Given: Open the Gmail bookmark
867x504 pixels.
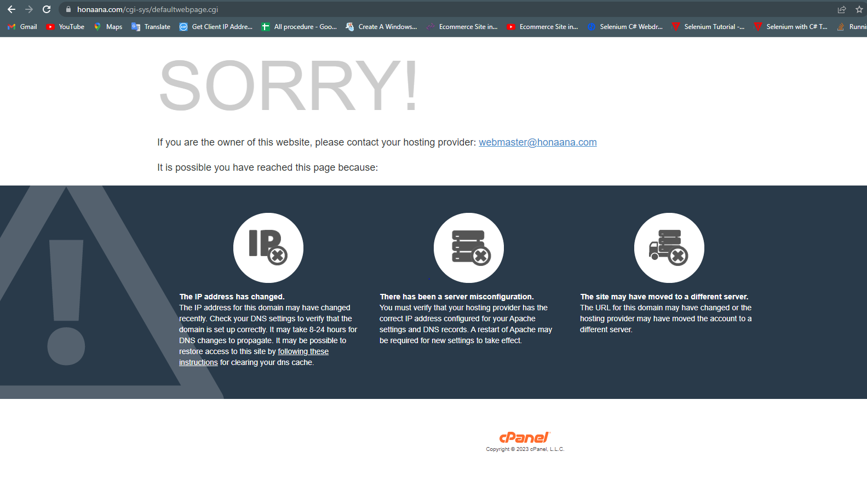Looking at the screenshot, I should coord(22,27).
